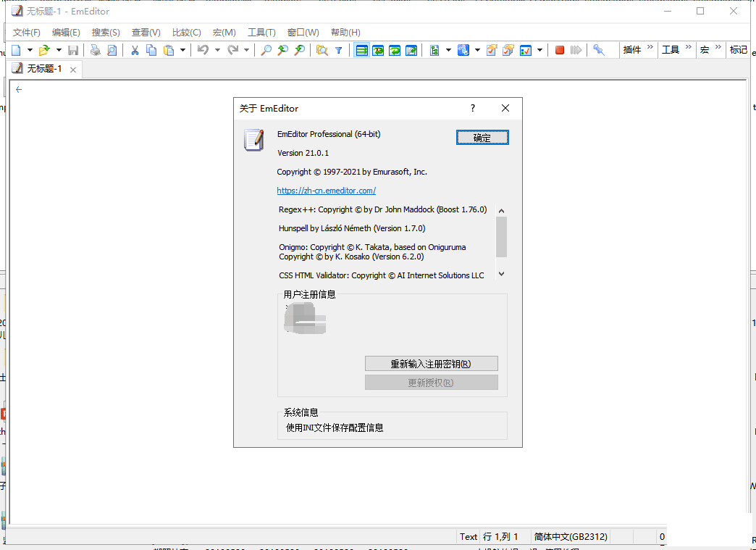Click 简体中文(GB2312) encoding in status bar
Screen dimensions: 756x550
[x=571, y=536]
